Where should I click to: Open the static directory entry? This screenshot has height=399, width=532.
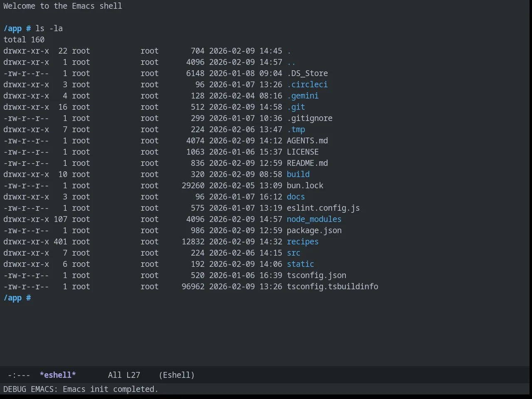coord(300,264)
